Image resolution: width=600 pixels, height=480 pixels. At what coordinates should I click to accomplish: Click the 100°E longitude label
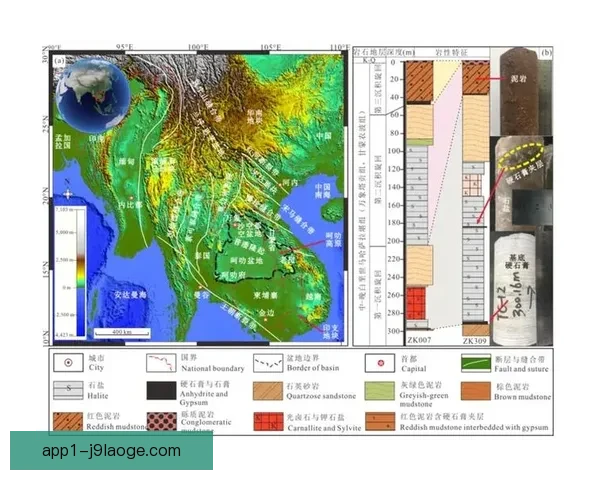tap(198, 47)
